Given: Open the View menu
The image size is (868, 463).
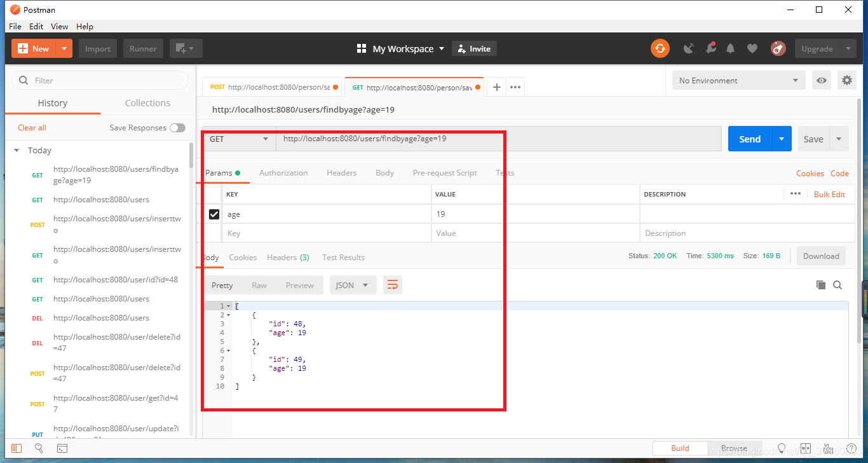Looking at the screenshot, I should click(60, 26).
